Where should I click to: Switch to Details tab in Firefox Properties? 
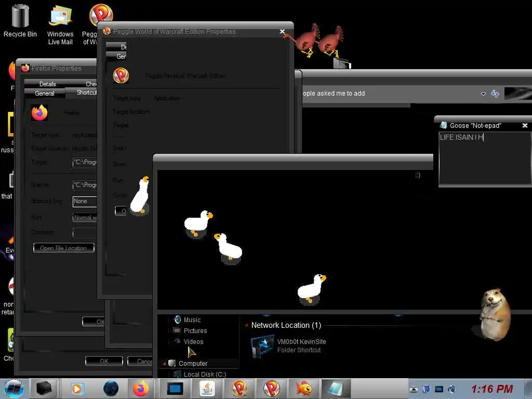tap(47, 84)
